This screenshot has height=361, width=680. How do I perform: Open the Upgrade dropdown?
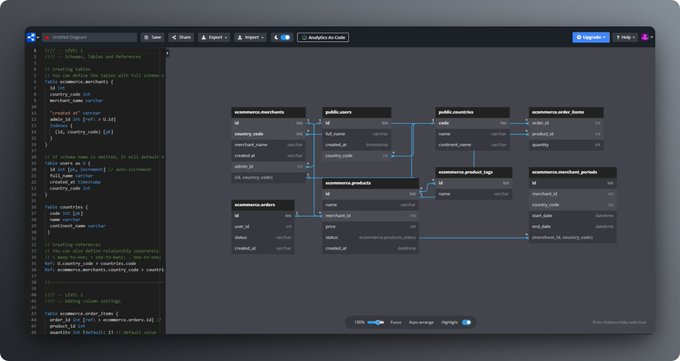coord(591,37)
